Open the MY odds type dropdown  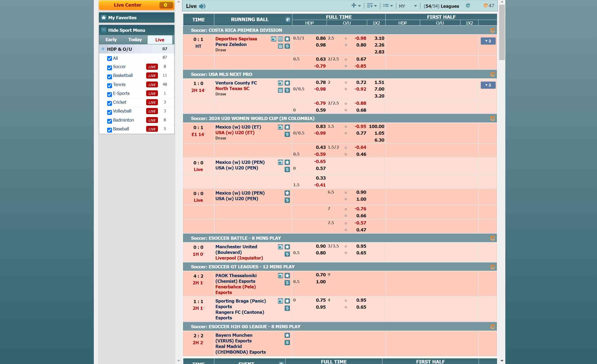[x=408, y=6]
